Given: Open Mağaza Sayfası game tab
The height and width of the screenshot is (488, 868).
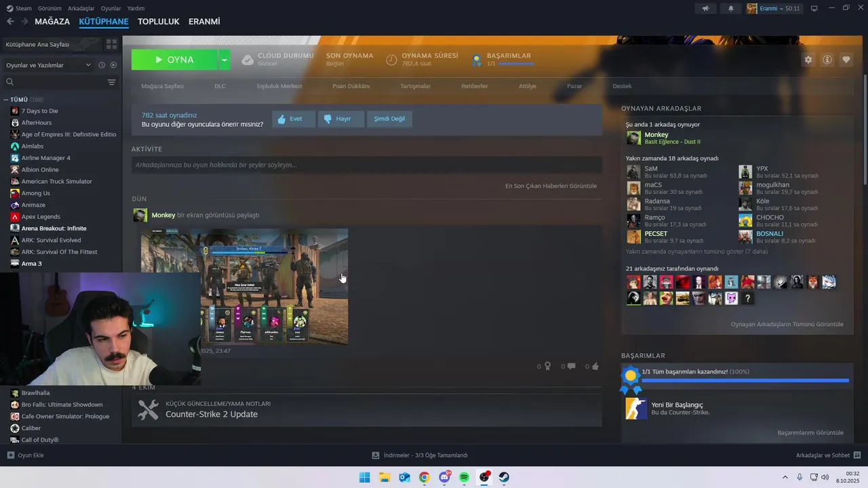Looking at the screenshot, I should (162, 86).
